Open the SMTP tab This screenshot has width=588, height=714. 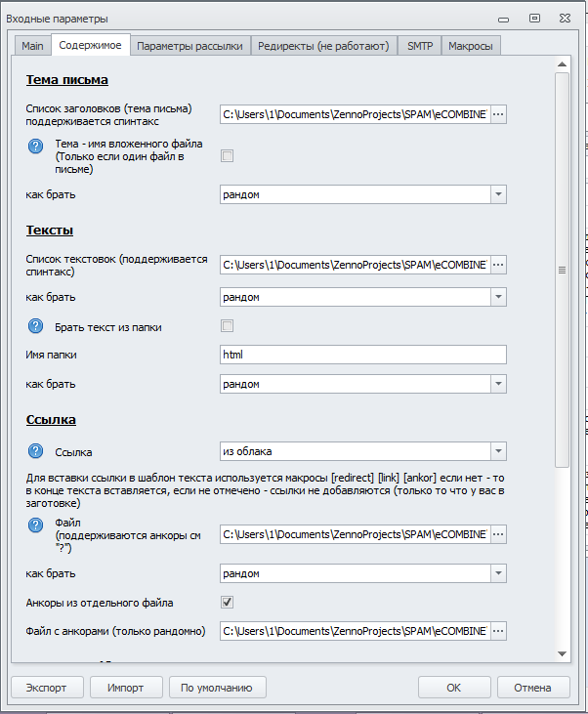(x=420, y=46)
